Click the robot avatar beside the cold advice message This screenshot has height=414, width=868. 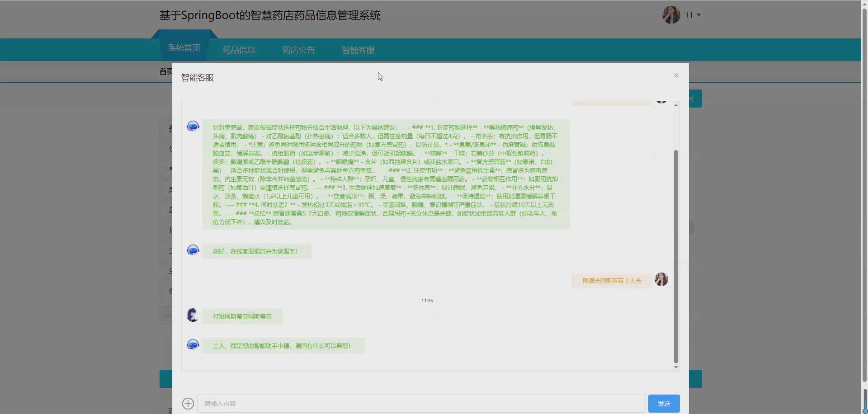[193, 127]
